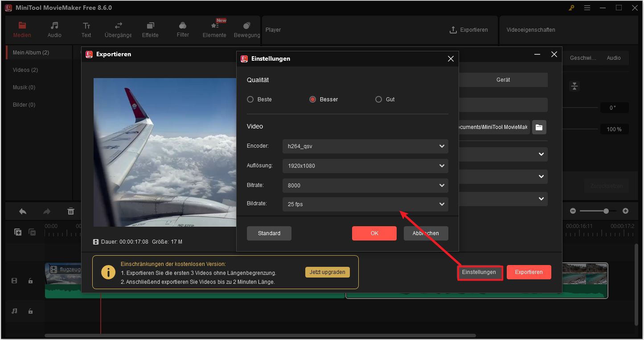Delete selected clip using trash icon

pos(71,211)
